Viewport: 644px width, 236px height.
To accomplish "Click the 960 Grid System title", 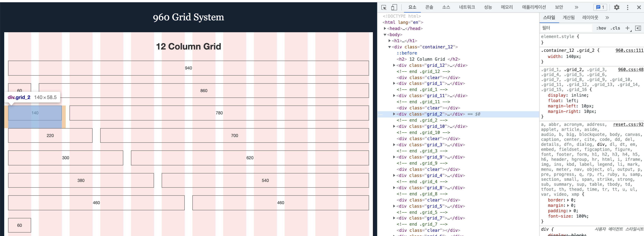I will pyautogui.click(x=189, y=17).
